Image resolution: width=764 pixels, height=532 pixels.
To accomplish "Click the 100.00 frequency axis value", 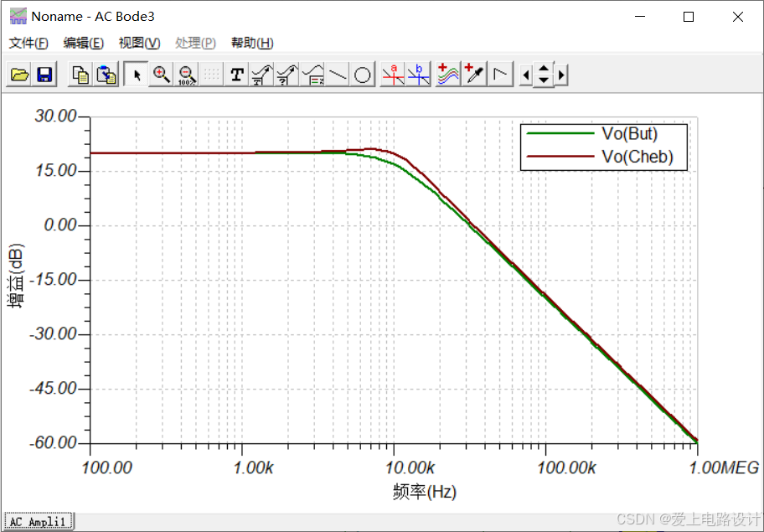I will (x=107, y=467).
